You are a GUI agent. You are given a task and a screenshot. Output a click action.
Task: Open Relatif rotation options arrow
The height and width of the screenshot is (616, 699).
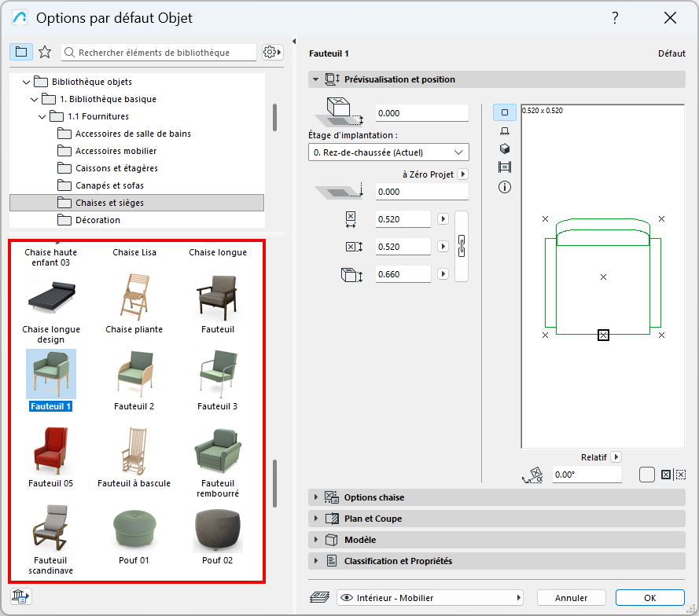pyautogui.click(x=616, y=457)
